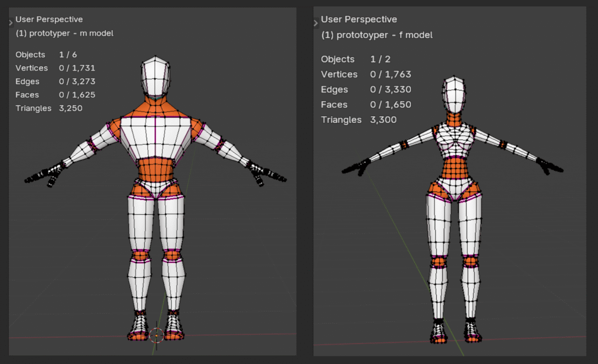598x364 pixels.
Task: Select the orange abdomen on the female model
Action: (x=454, y=169)
